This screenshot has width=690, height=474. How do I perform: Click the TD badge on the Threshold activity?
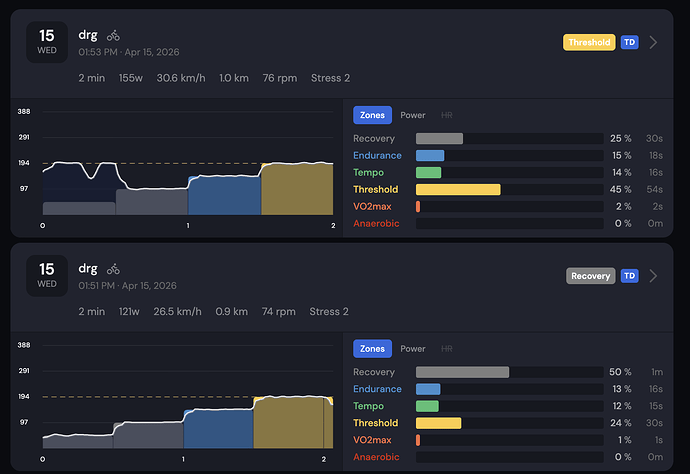pyautogui.click(x=630, y=42)
